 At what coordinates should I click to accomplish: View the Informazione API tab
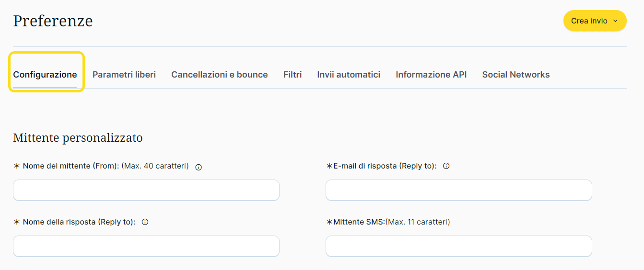[x=431, y=75]
